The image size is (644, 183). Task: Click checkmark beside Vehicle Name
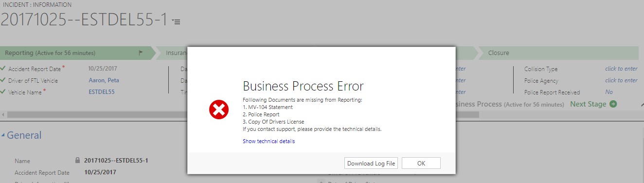pos(3,91)
